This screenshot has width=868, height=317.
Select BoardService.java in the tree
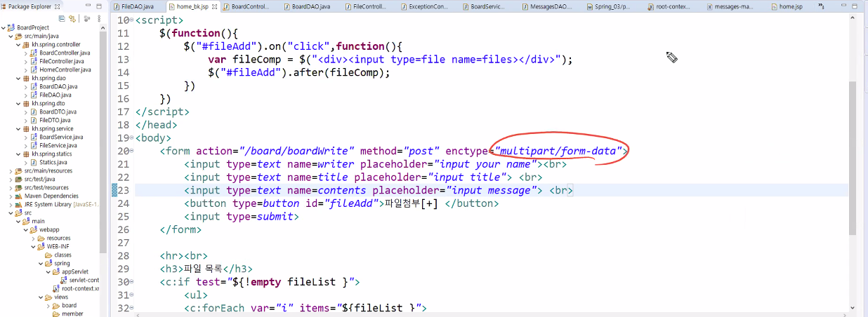click(x=61, y=137)
